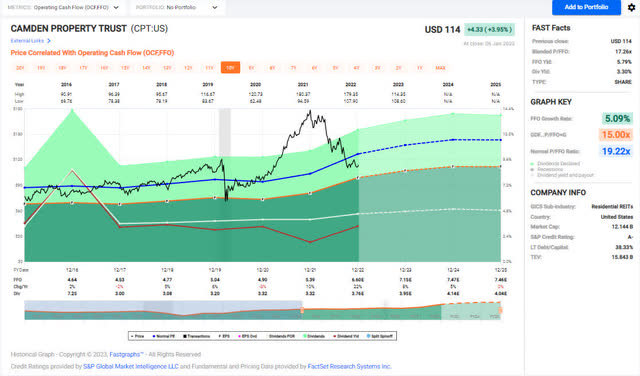The height and width of the screenshot is (376, 640).
Task: Select the 12Y time range tab
Action: pos(188,68)
